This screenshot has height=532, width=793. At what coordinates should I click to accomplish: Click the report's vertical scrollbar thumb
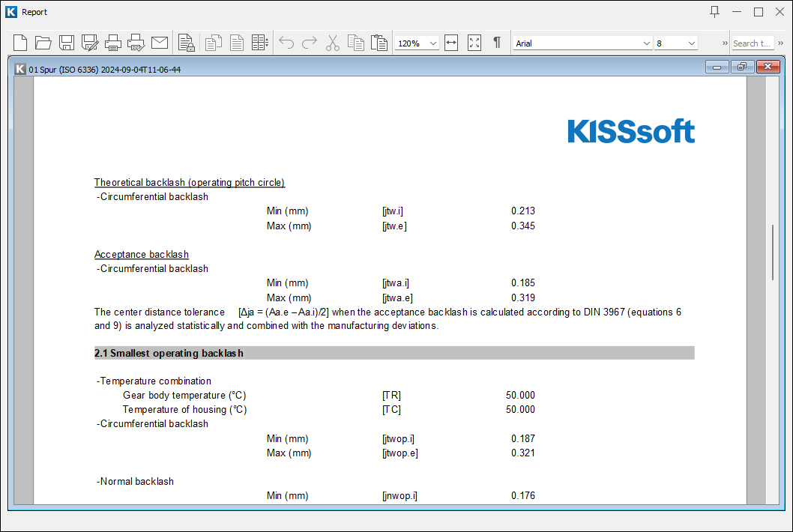(773, 252)
